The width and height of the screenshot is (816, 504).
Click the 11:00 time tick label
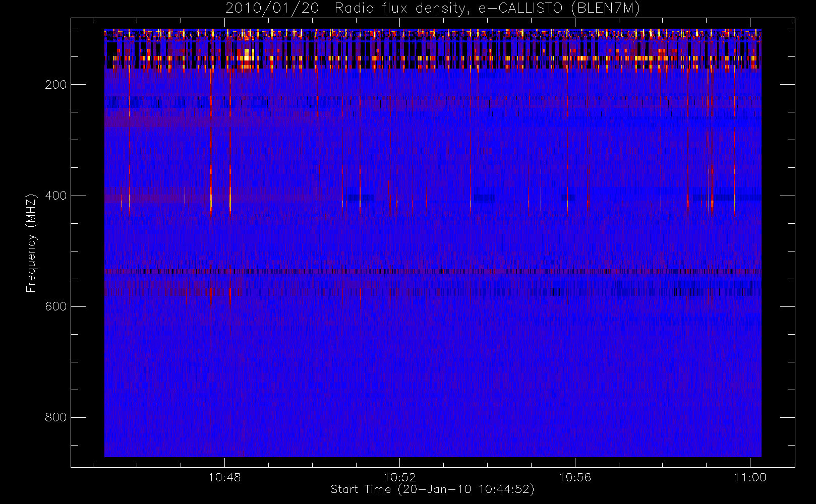click(x=750, y=477)
